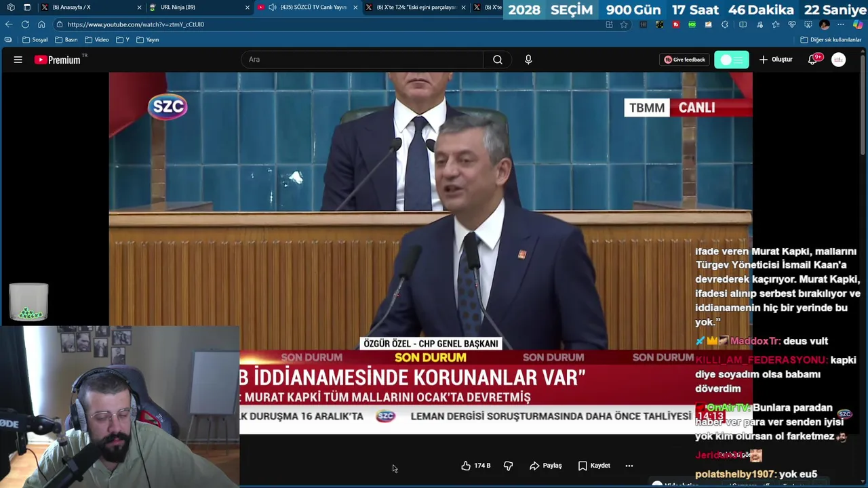Viewport: 868px width, 488px height.
Task: Toggle the teal switch beside Give feedback
Action: [x=732, y=60]
